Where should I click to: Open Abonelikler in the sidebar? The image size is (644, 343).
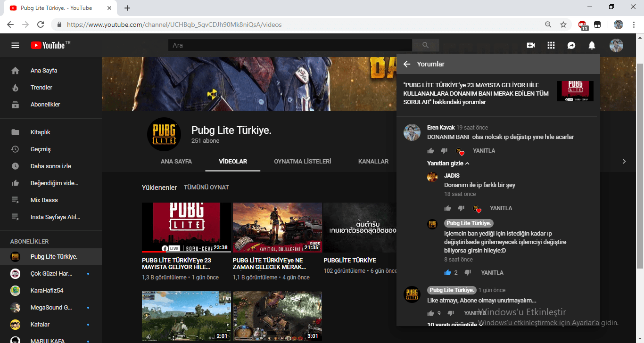51,105
